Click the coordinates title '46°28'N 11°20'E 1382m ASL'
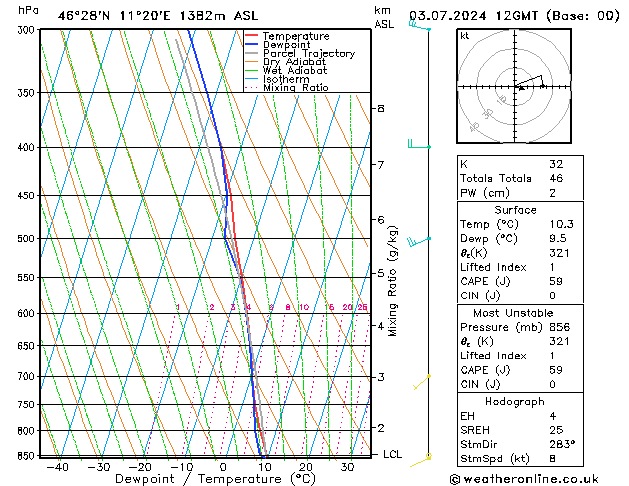629x486 pixels. point(158,16)
